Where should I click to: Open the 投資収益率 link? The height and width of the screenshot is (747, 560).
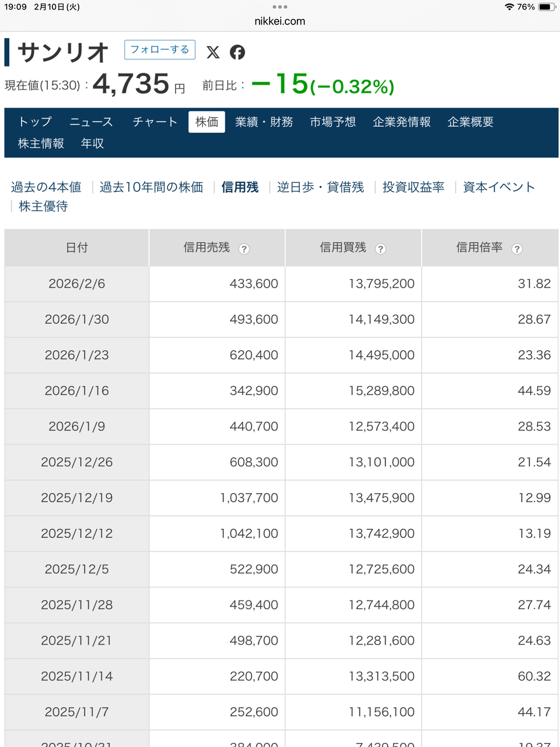[413, 187]
